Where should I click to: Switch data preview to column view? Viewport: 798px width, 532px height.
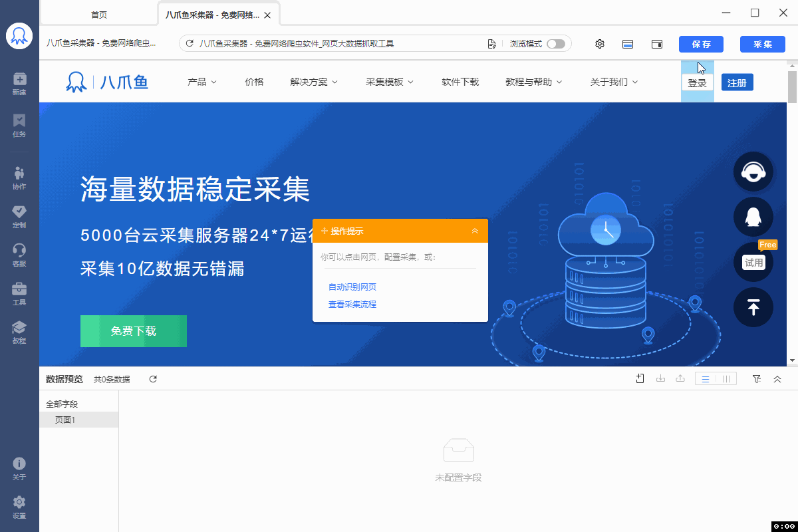pos(726,378)
